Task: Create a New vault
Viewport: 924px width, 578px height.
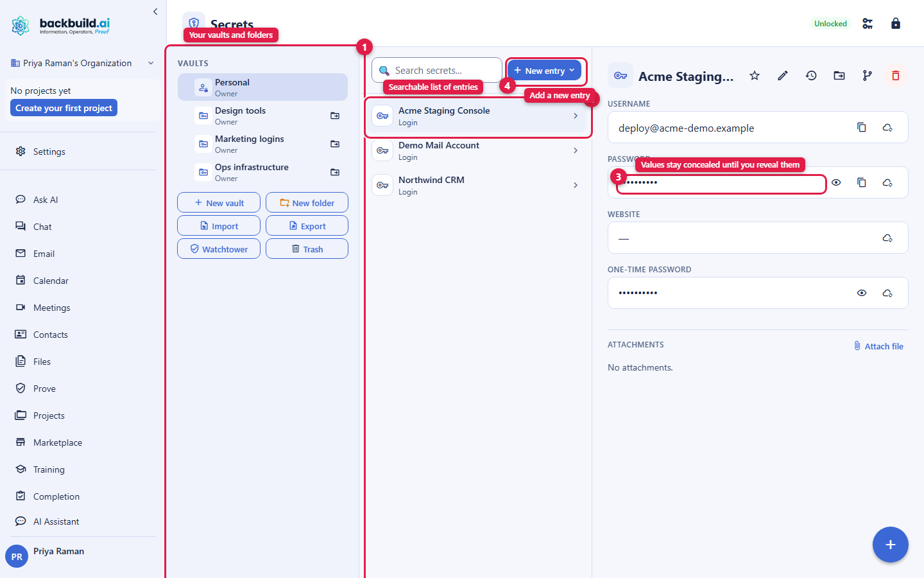Action: 219,202
